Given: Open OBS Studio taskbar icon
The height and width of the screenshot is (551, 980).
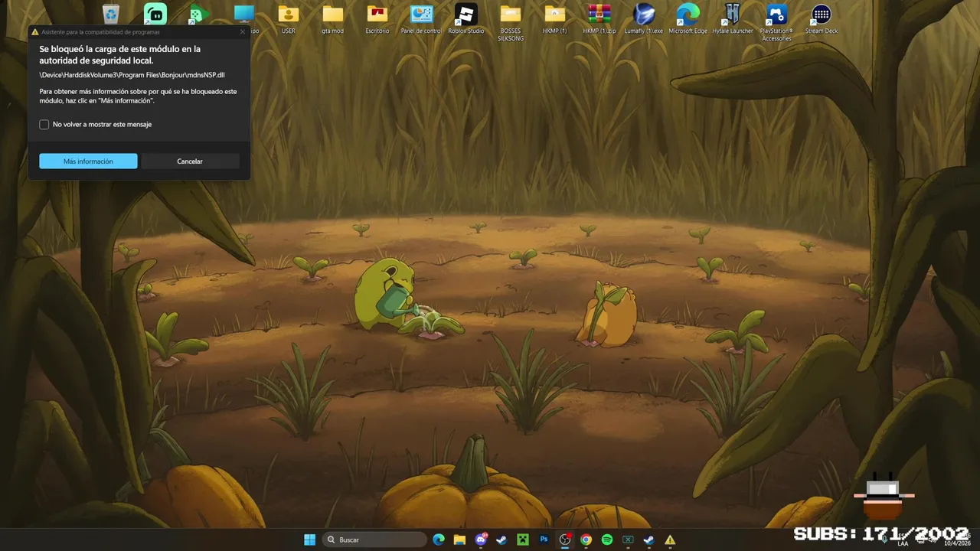Looking at the screenshot, I should point(565,540).
